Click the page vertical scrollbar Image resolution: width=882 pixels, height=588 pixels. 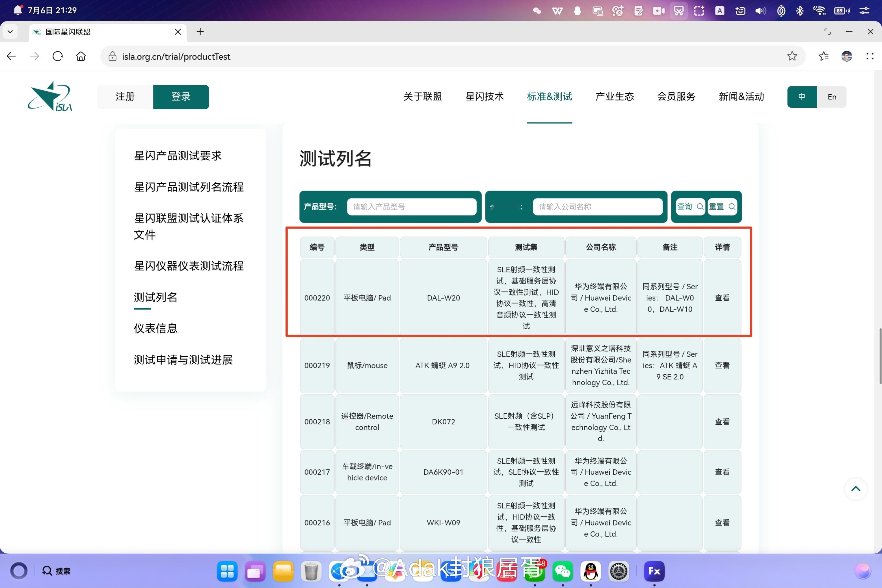880,356
